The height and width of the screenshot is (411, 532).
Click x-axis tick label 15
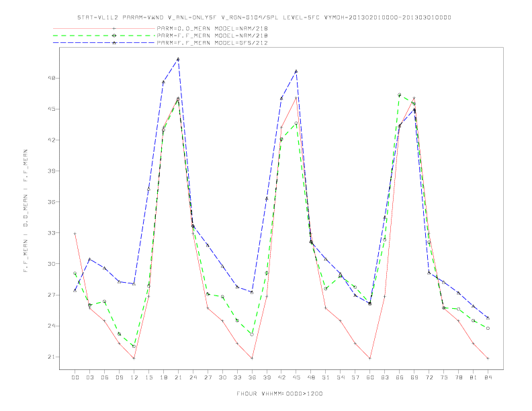148,377
